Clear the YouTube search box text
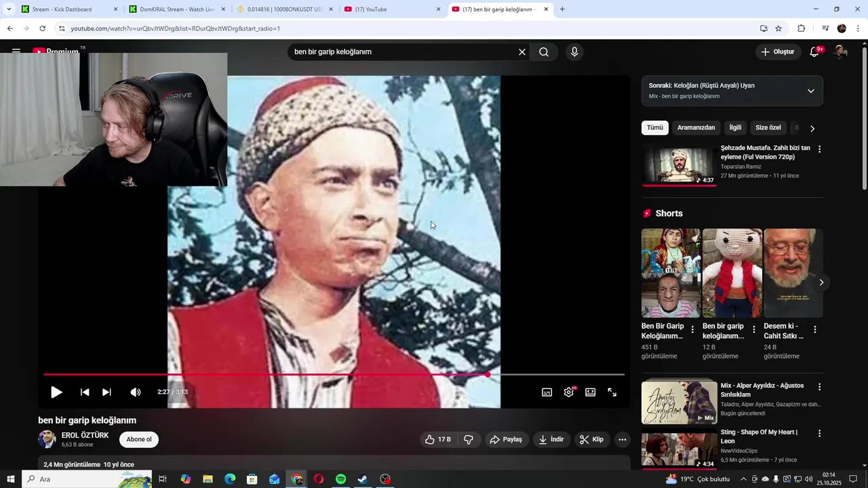 click(522, 52)
